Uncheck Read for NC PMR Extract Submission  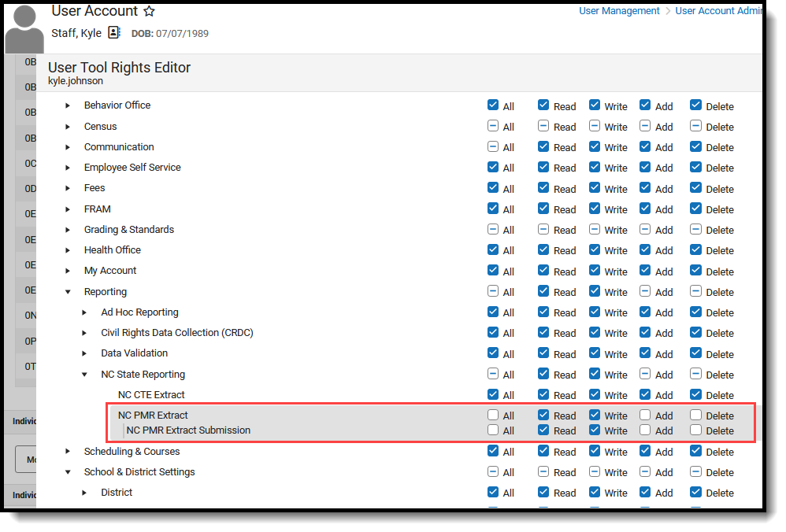543,430
